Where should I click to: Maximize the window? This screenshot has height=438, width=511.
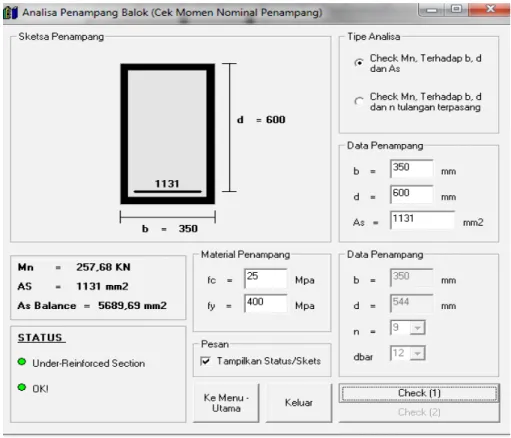click(x=456, y=10)
